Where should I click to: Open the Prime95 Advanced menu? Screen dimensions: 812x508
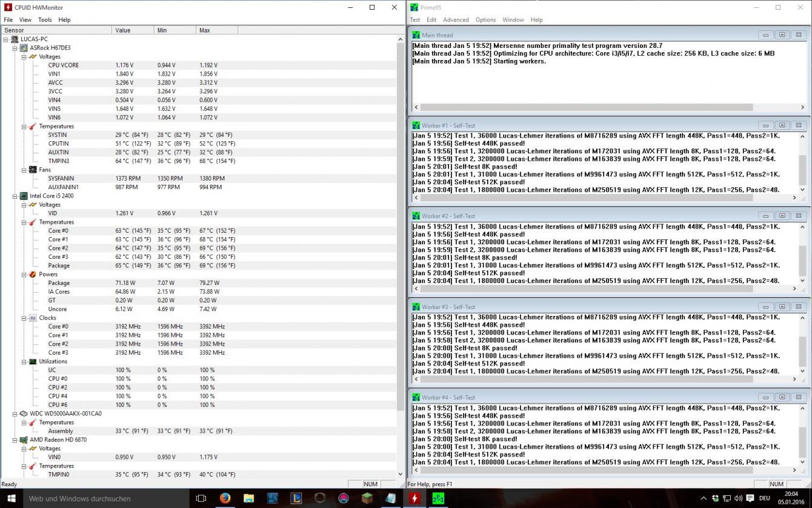(456, 19)
